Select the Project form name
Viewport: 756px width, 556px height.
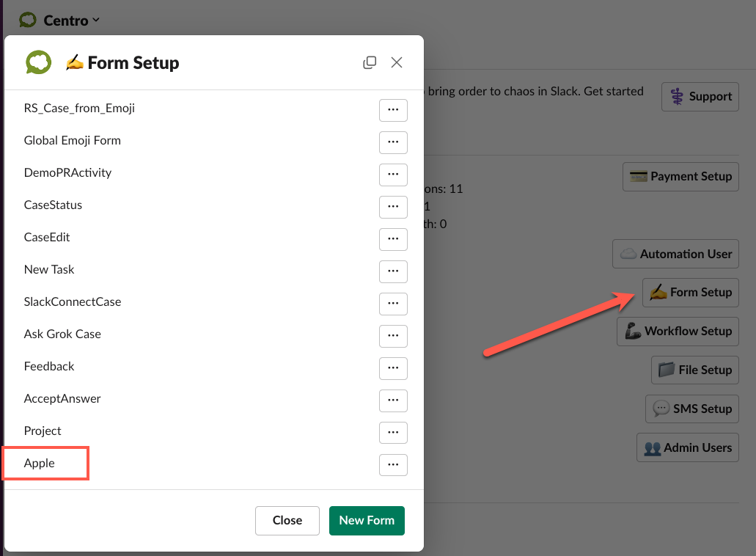43,431
